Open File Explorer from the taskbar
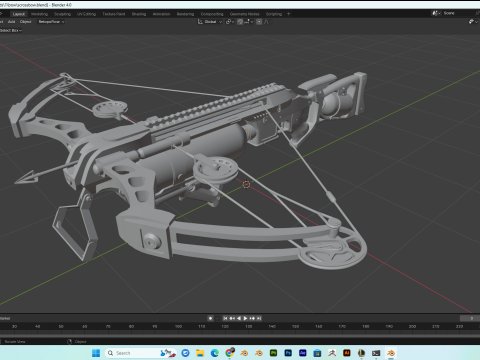Viewport: 480px width, 360px height. pos(200,353)
